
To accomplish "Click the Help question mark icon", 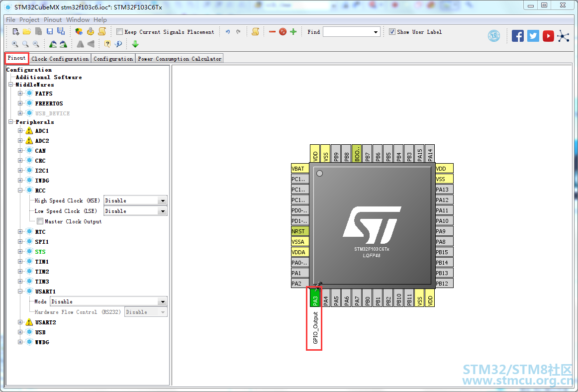I will coord(107,44).
